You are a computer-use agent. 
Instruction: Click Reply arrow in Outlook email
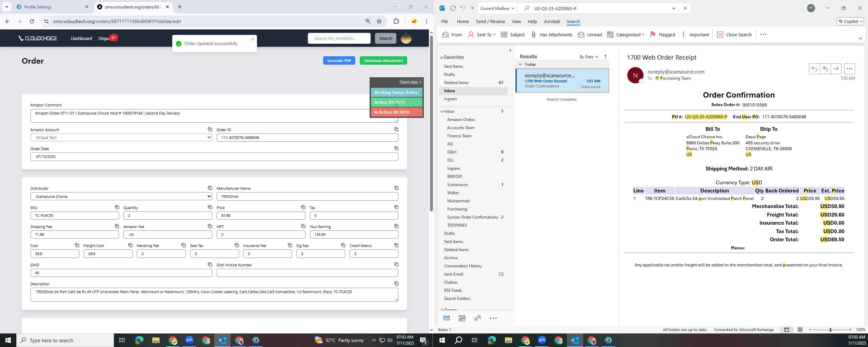point(814,69)
